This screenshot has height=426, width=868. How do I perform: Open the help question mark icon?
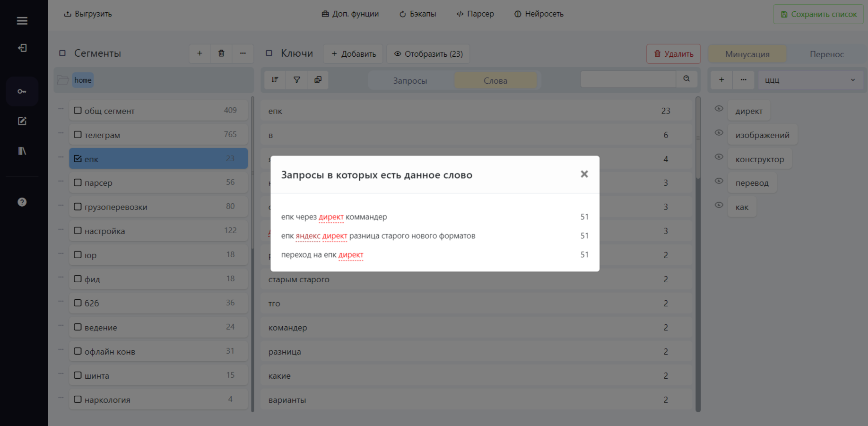[22, 202]
